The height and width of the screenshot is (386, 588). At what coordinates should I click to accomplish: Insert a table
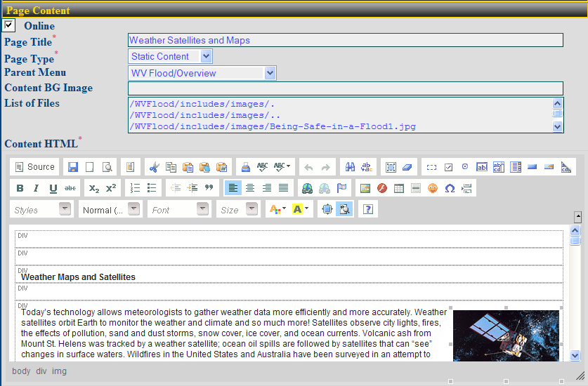pyautogui.click(x=399, y=188)
